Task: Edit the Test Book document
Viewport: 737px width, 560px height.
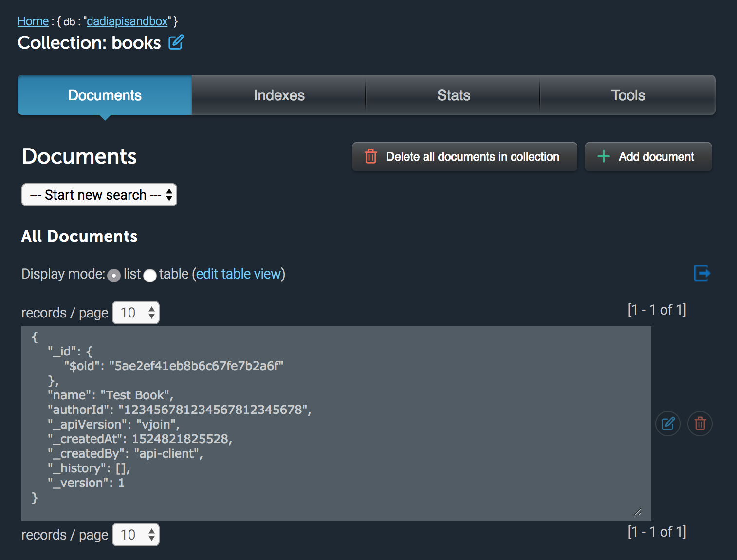Action: point(668,424)
